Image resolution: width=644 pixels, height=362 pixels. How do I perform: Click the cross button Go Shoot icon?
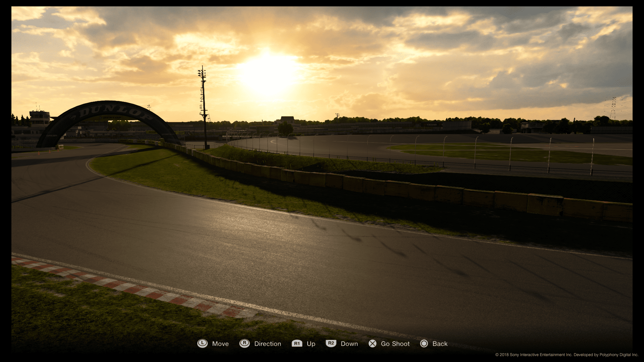(x=372, y=344)
